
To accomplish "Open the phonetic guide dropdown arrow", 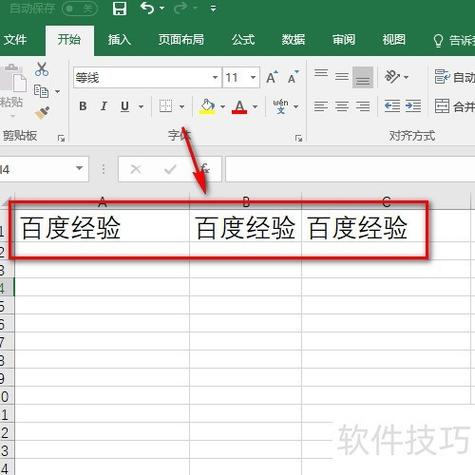I will click(296, 107).
